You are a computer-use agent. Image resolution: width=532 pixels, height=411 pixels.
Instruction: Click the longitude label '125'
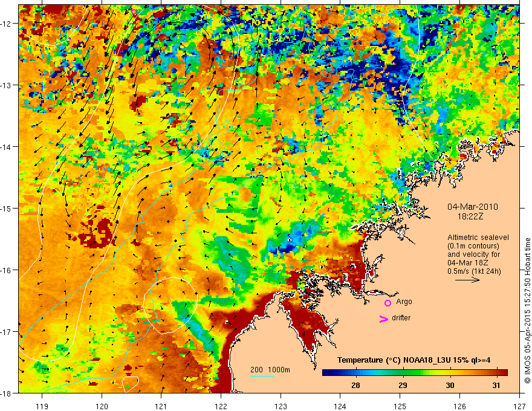[400, 406]
